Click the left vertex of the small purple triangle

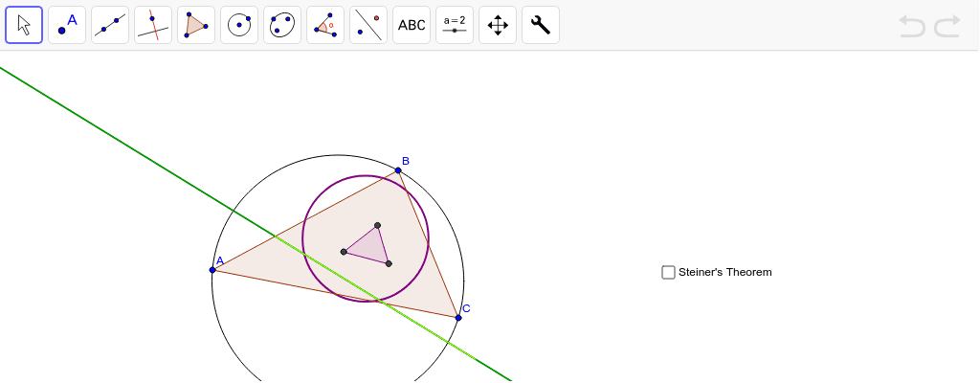click(344, 252)
